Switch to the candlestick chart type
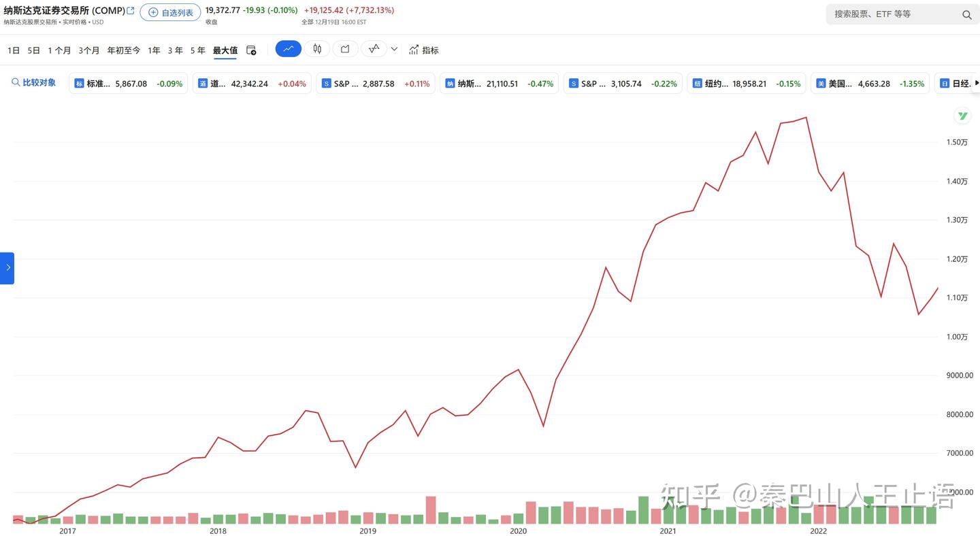Screen dimensions: 980x536 pyautogui.click(x=317, y=49)
